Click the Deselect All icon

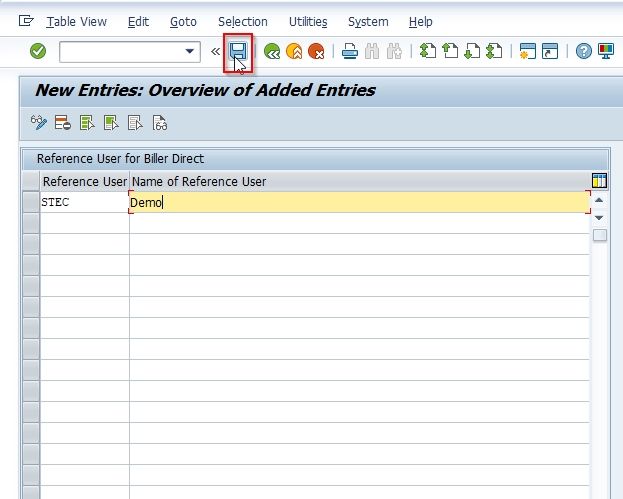click(x=135, y=123)
